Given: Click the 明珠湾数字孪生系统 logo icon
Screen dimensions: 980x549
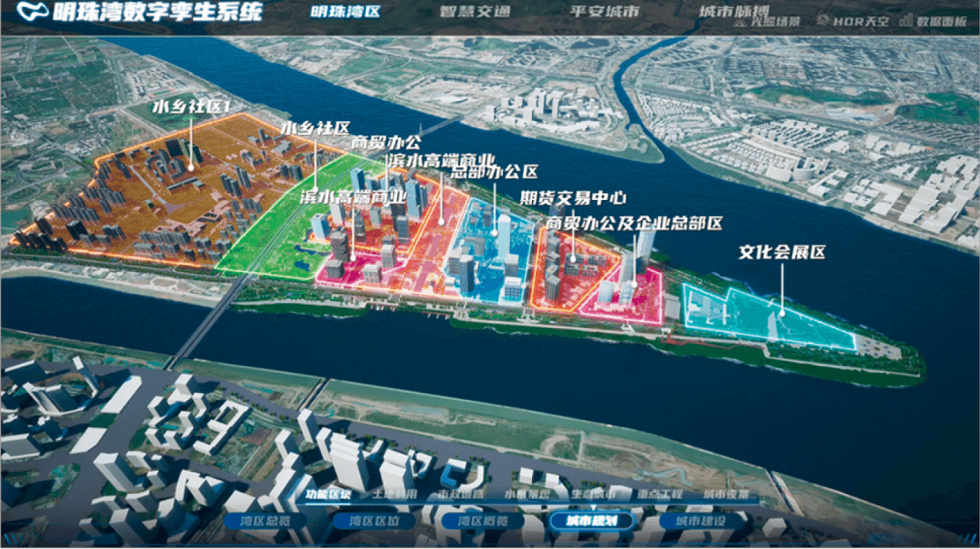Looking at the screenshot, I should click(31, 11).
